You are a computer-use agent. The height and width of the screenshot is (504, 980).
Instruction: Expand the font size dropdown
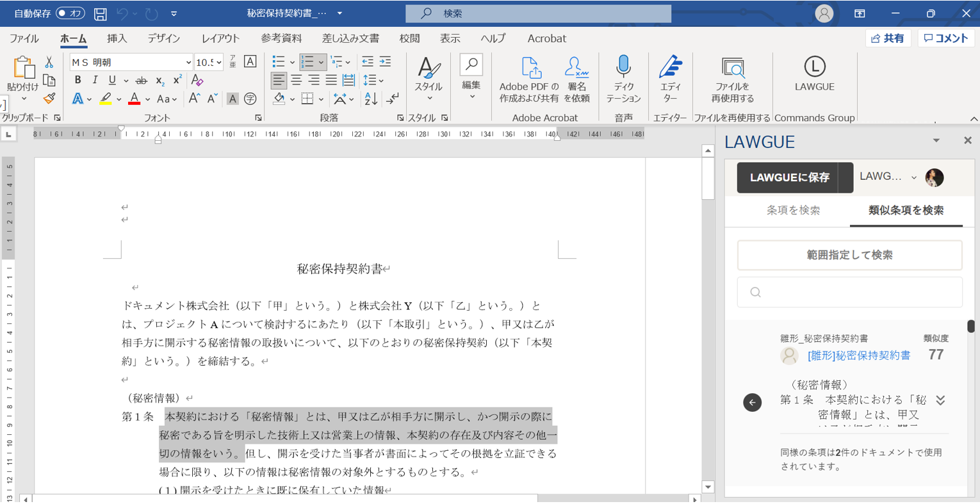(219, 62)
